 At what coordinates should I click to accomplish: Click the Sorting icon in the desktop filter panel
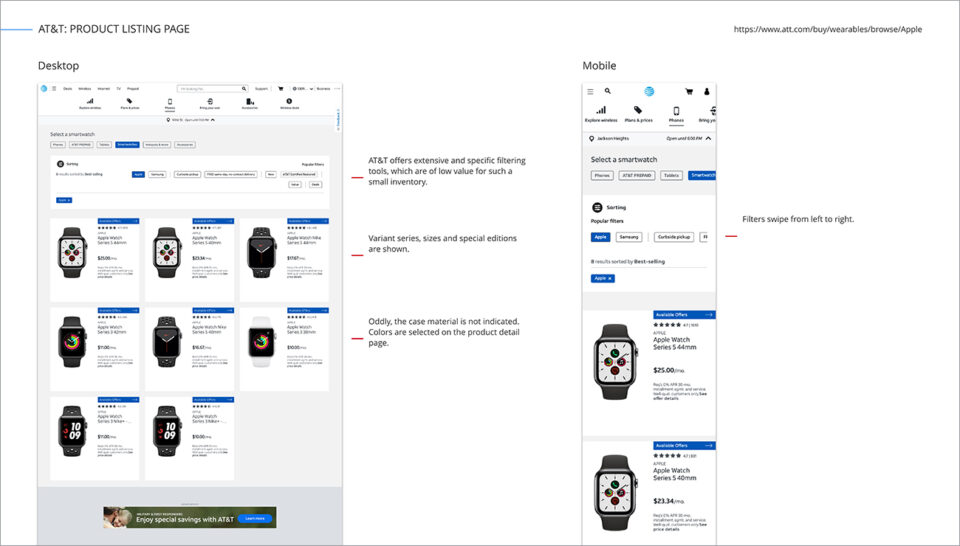(61, 164)
